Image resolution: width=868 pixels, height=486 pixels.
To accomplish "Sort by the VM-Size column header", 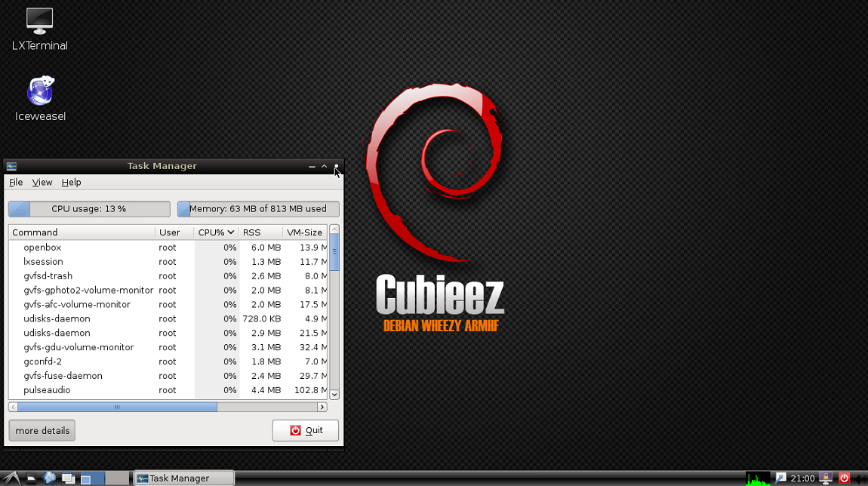I will tap(305, 232).
